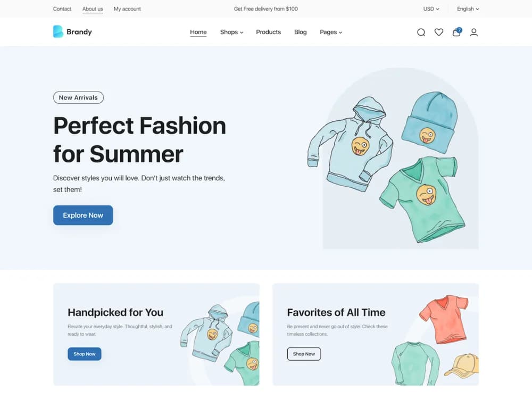
Task: Expand the Shops menu dropdown
Action: [232, 32]
